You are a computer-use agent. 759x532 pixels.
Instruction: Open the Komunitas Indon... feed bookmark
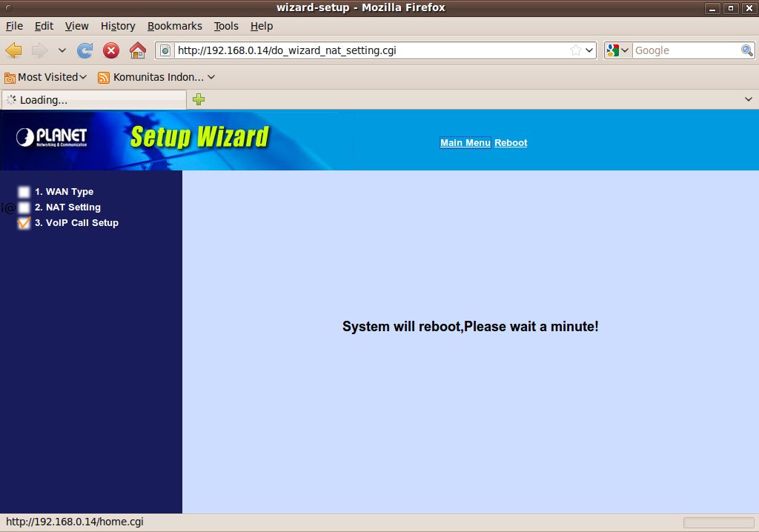(x=156, y=78)
